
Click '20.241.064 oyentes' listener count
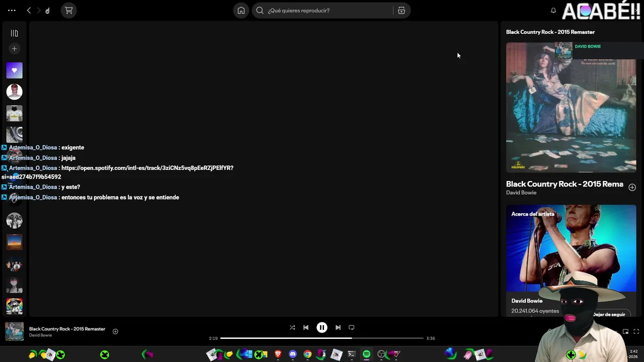(535, 311)
